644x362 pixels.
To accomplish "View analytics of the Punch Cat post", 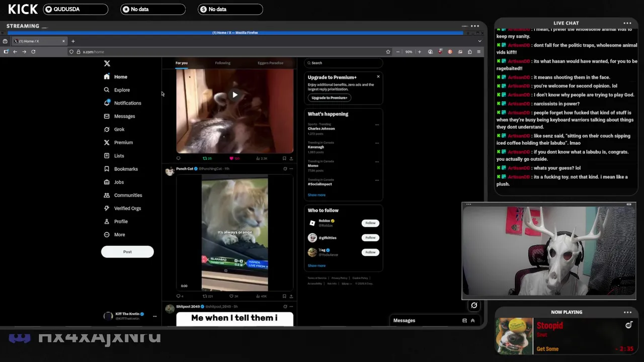I will [x=261, y=296].
